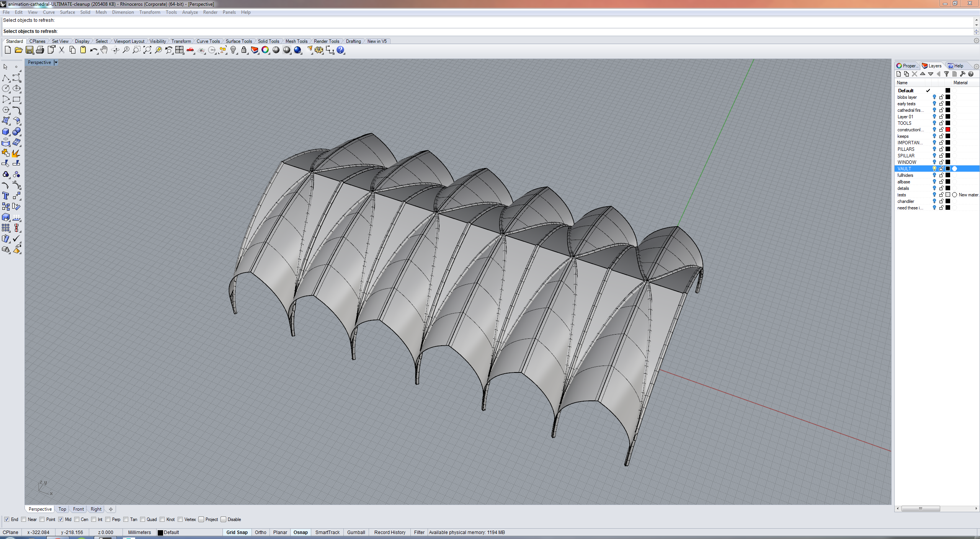Screen dimensions: 980x539
Task: Click Filter in status bar
Action: (419, 532)
